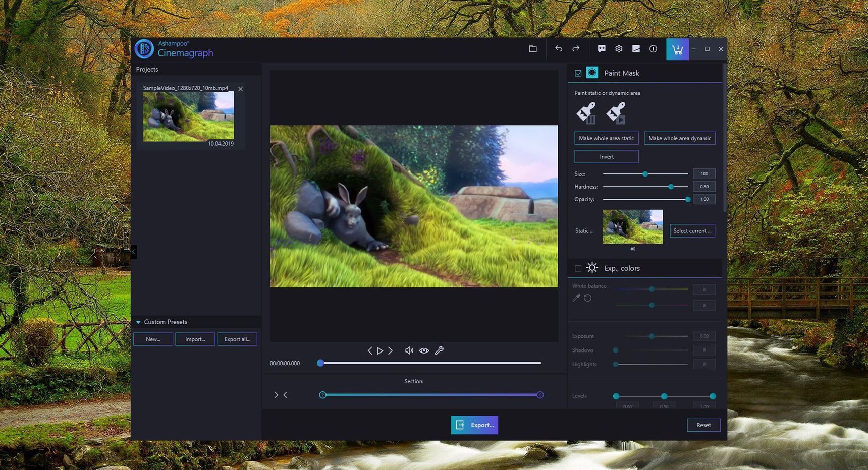
Task: Toggle preview with the eye icon
Action: 424,350
